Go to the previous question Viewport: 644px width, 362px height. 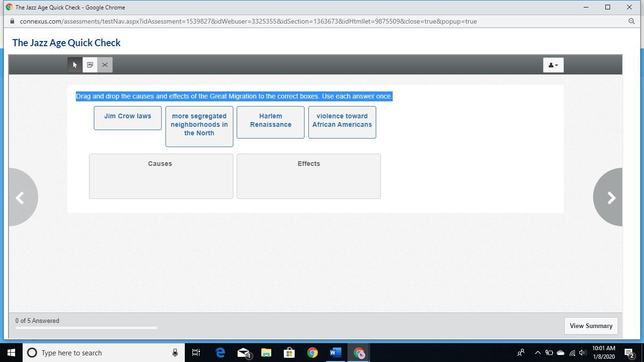click(22, 197)
